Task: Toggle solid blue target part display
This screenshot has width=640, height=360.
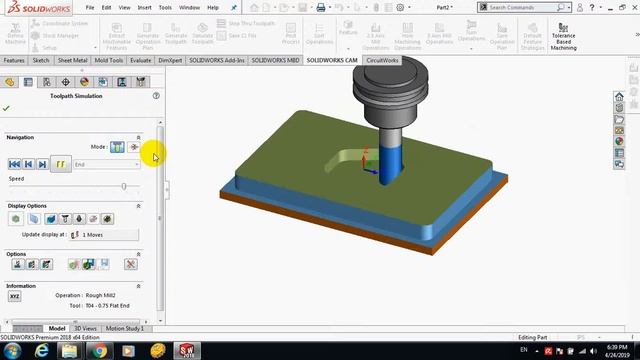Action: [51, 219]
